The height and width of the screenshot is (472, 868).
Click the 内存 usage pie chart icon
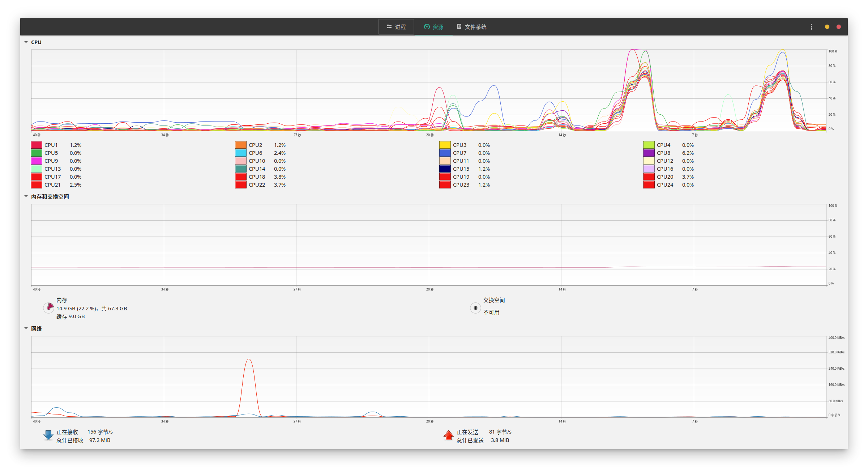pyautogui.click(x=49, y=308)
